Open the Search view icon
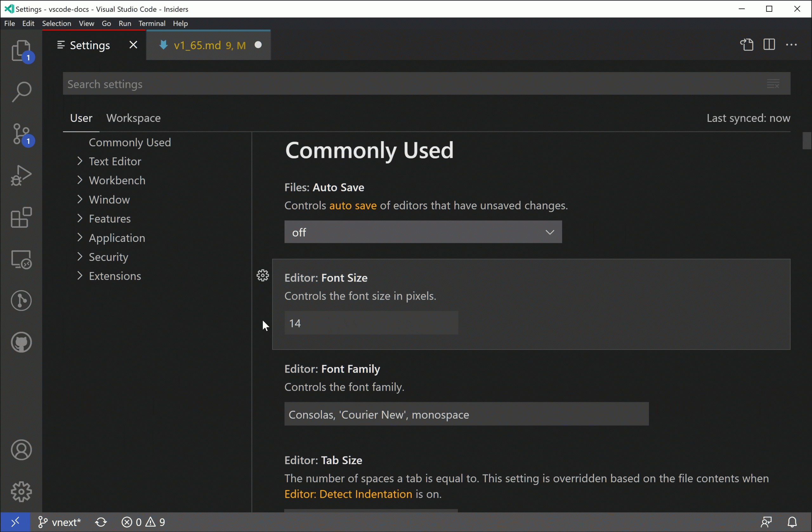The width and height of the screenshot is (812, 532). pos(21,91)
